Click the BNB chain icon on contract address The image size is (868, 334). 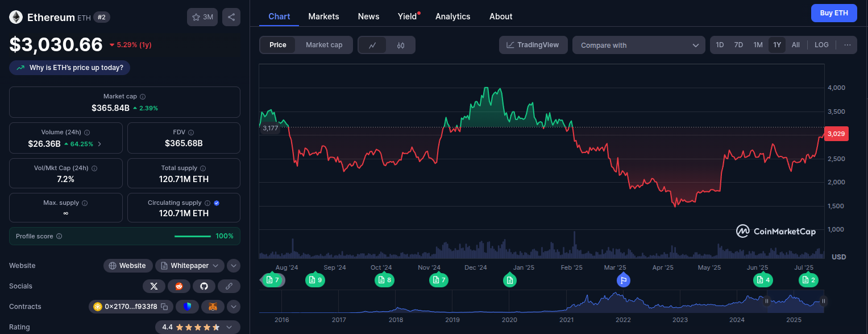tap(98, 307)
